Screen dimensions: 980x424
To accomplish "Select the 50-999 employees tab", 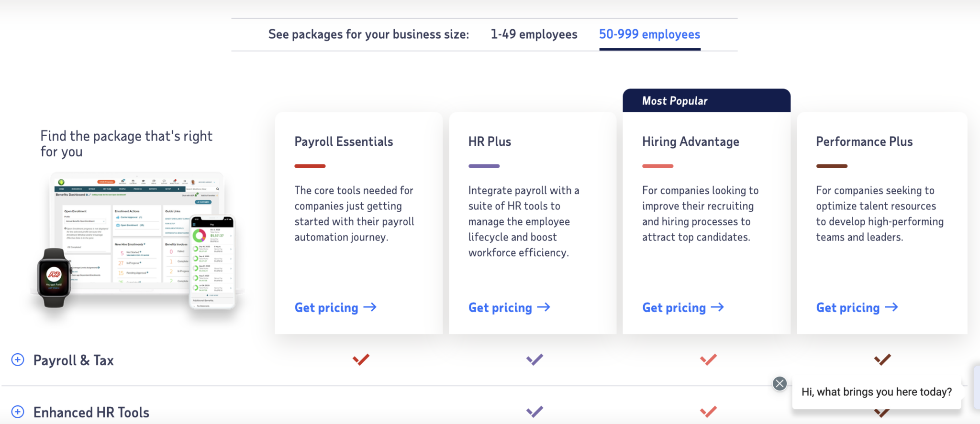I will point(649,34).
